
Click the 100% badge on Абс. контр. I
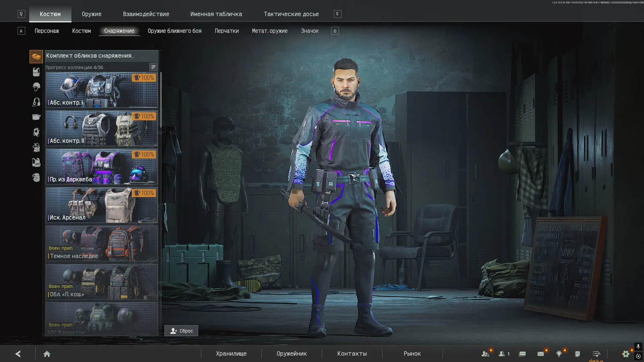[144, 78]
